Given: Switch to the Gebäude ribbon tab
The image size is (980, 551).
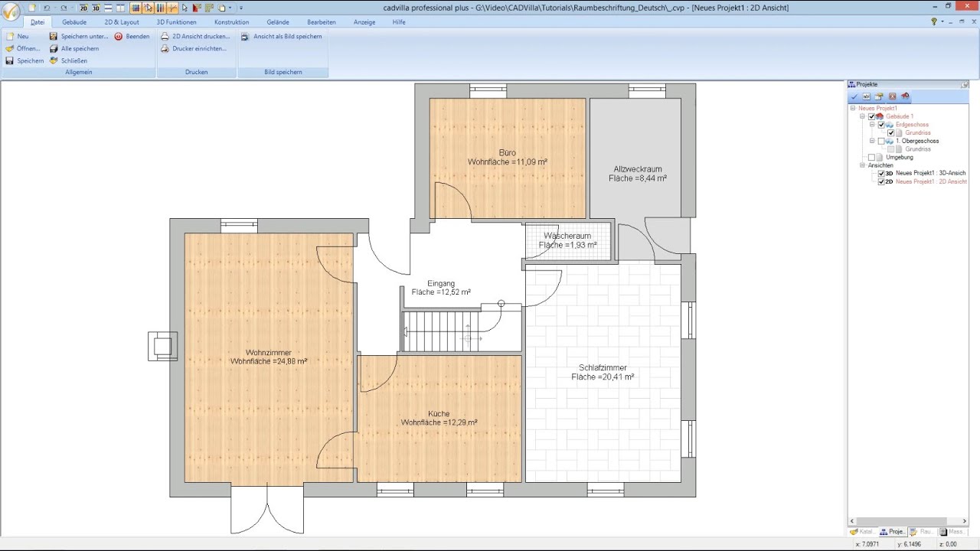Looking at the screenshot, I should tap(74, 22).
